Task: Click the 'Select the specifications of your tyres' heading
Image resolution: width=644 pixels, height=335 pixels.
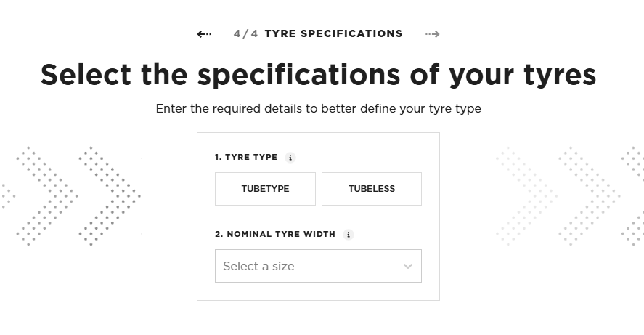Action: click(x=318, y=74)
